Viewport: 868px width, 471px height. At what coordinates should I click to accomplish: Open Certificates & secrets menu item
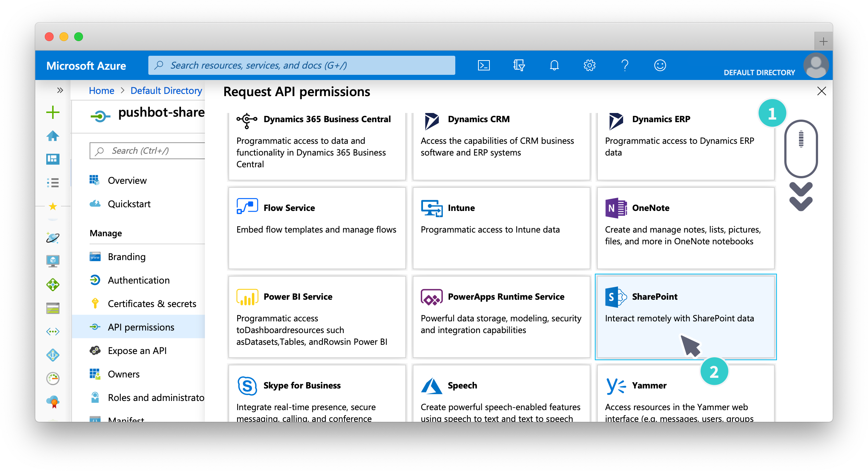(x=139, y=304)
